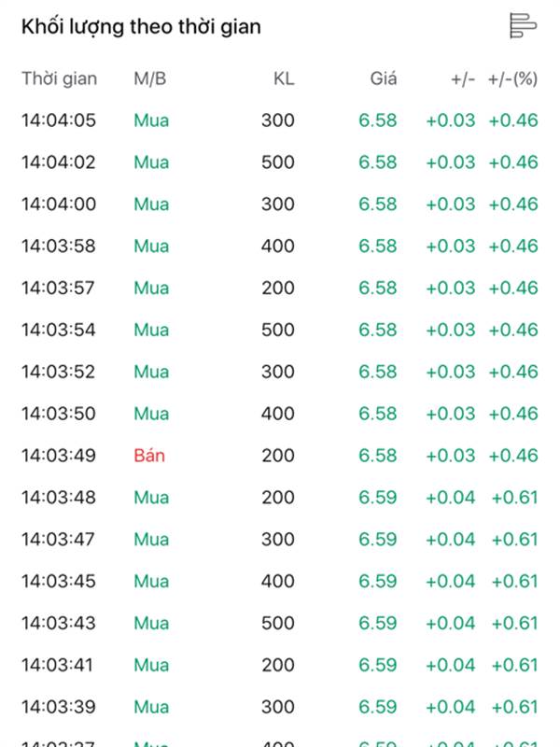The height and width of the screenshot is (747, 560).
Task: Select the trade row at 14:04:05
Action: pyautogui.click(x=280, y=120)
